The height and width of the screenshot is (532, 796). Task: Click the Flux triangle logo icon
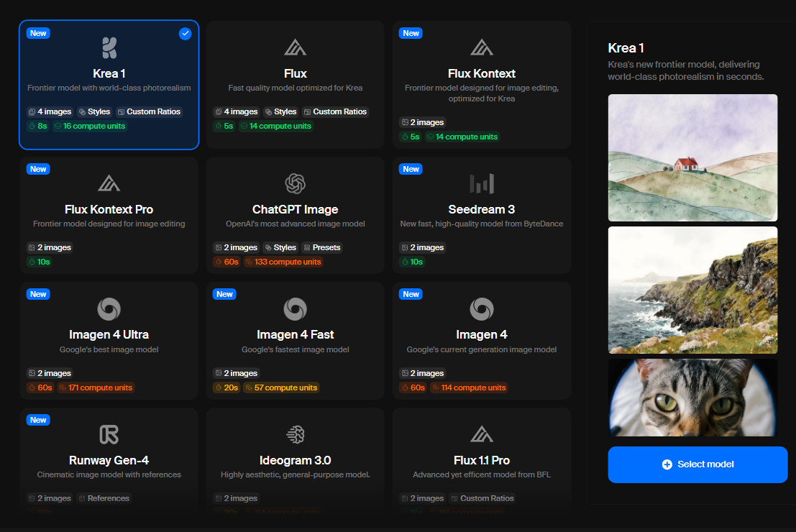coord(295,47)
